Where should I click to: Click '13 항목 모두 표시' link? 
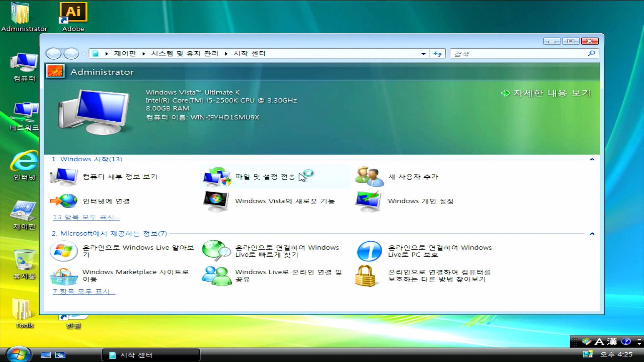tap(86, 217)
